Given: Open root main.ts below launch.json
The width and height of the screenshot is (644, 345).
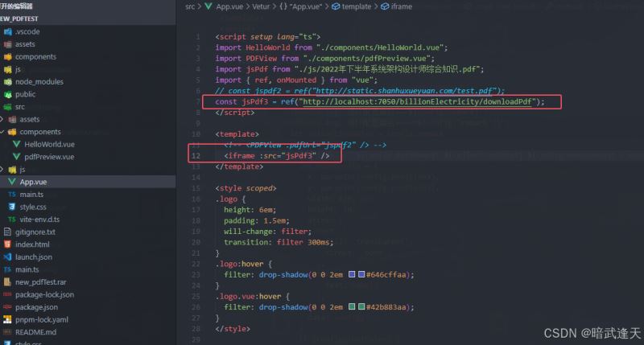Looking at the screenshot, I should click(x=27, y=269).
